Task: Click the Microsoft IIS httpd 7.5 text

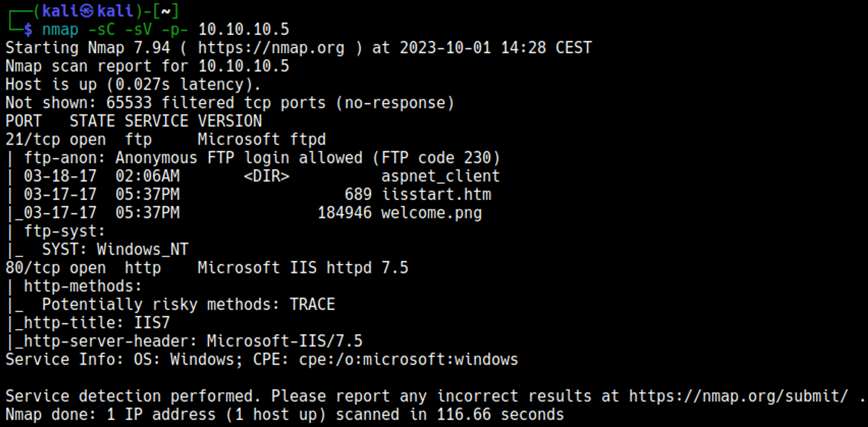Action: (302, 268)
